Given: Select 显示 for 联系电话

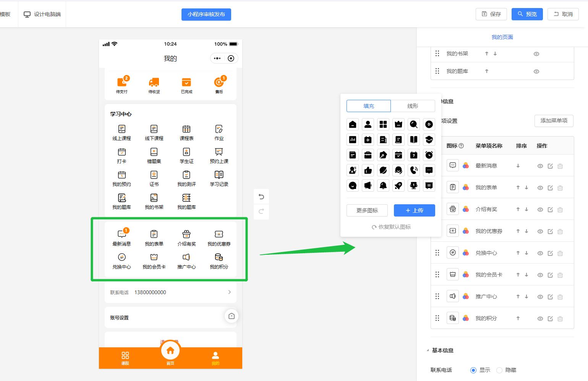Looking at the screenshot, I should click(x=473, y=370).
